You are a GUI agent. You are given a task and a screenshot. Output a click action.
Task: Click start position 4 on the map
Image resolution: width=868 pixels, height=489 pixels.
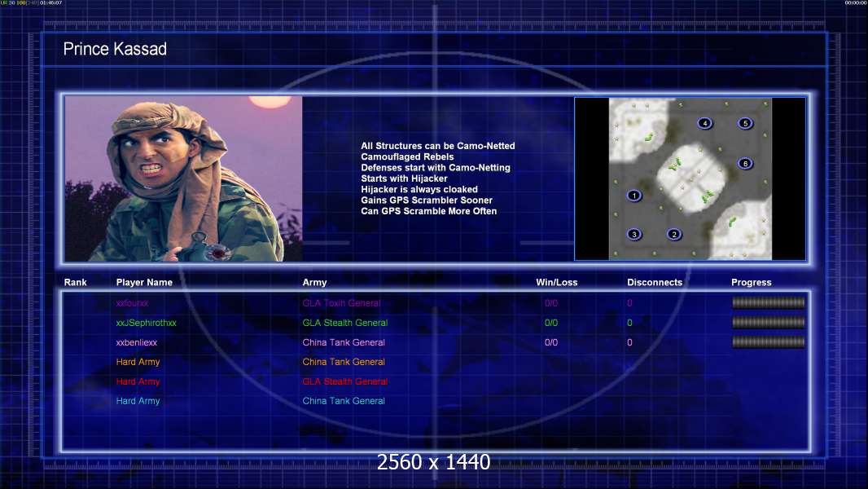point(704,123)
